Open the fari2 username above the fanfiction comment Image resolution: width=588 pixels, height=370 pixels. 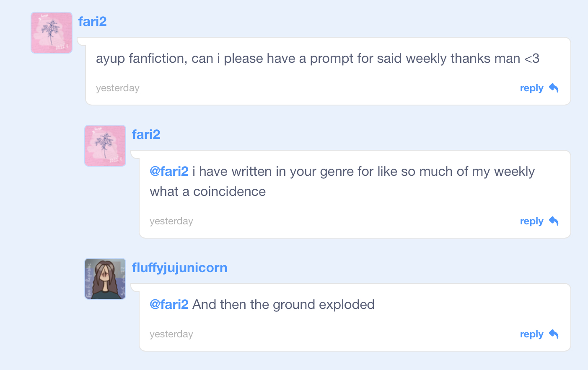click(92, 21)
